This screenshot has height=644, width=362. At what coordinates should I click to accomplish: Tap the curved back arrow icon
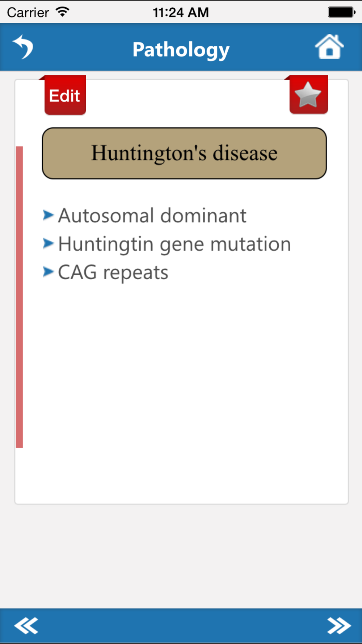23,47
